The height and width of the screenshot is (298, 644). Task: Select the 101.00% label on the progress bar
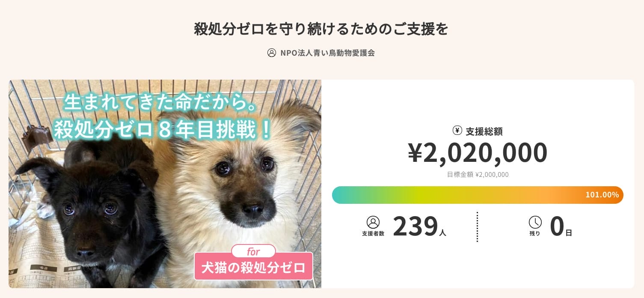(x=602, y=195)
